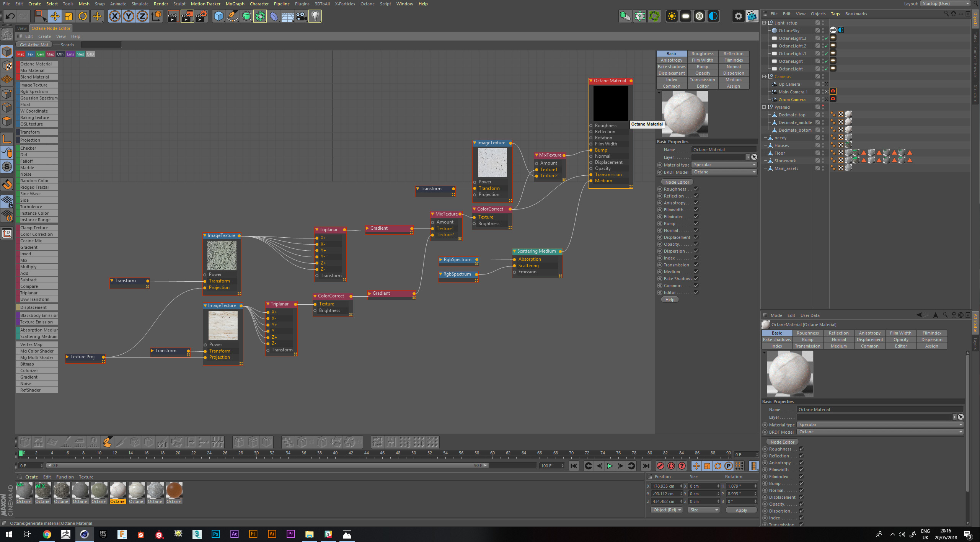Uncheck the Bump checkbox in node editor panel
Screen dimensions: 980x542
coord(696,224)
